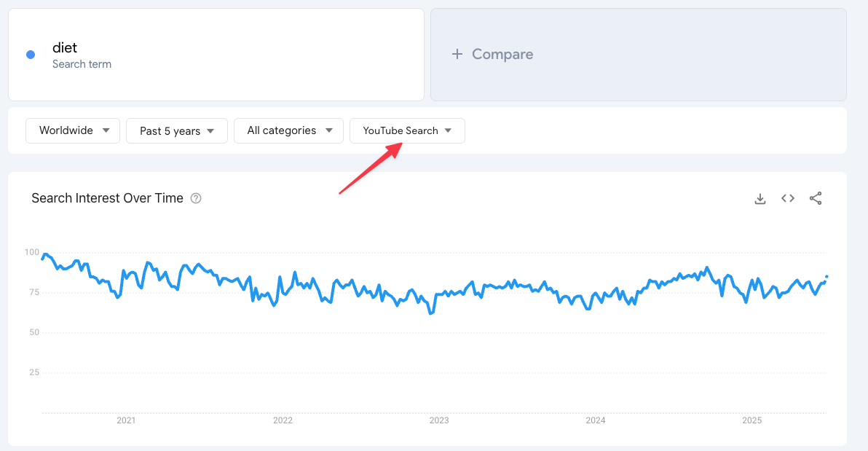This screenshot has width=868, height=451.
Task: Click the help icon beside Search Interest Over Time
Action: [195, 197]
